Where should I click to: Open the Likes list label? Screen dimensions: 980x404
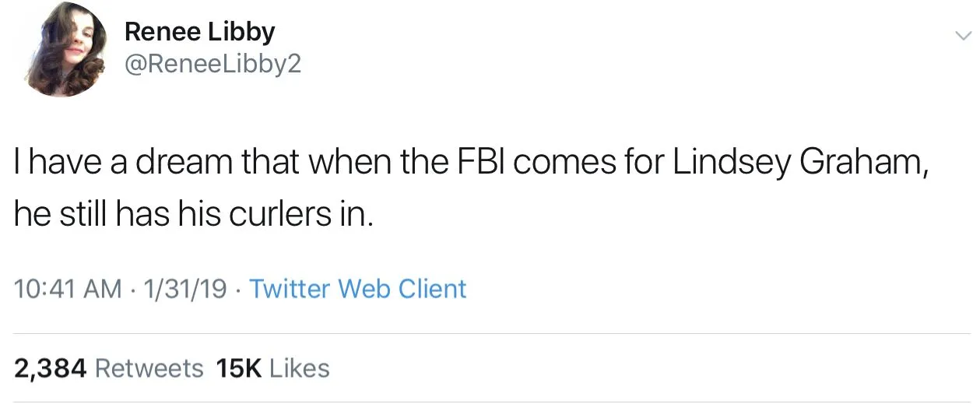click(x=299, y=367)
